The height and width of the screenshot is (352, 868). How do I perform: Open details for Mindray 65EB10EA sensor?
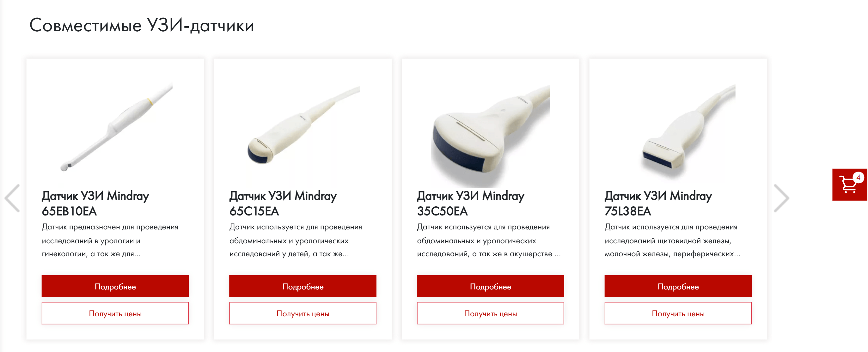115,286
